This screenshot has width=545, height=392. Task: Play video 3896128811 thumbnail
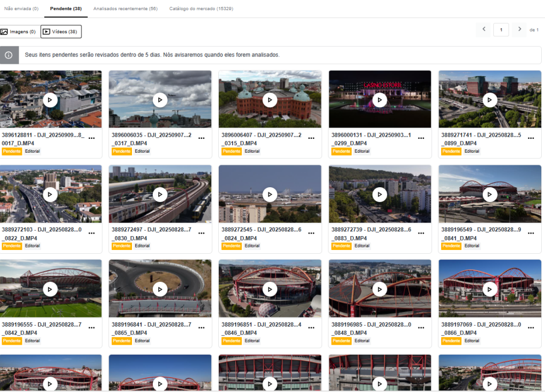click(x=50, y=100)
